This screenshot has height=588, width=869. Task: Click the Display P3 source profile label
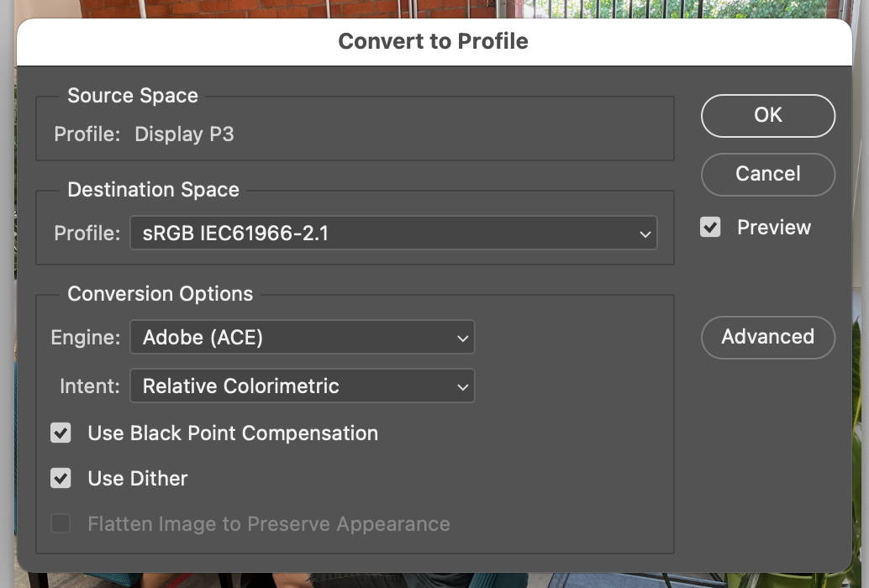pos(184,134)
